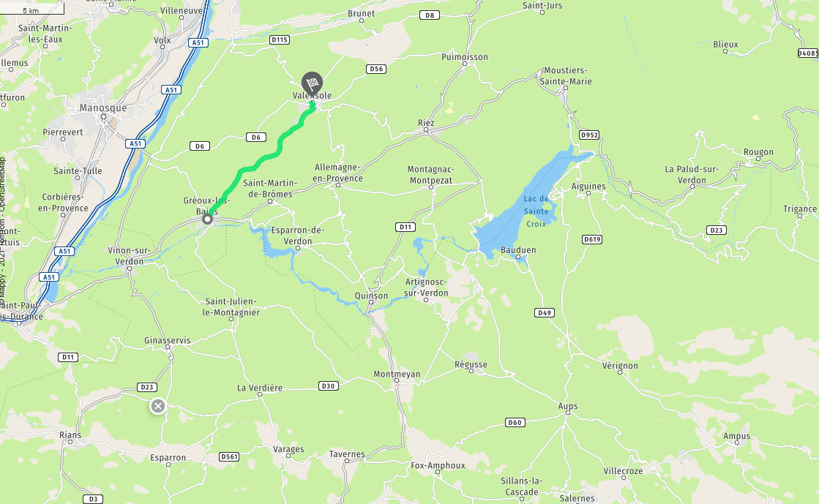Screen dimensions: 819x504
Task: Select the Quinson village label
Action: point(371,296)
